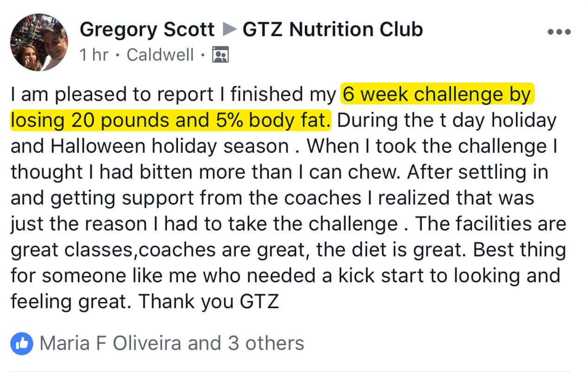Click the "Thank you GTZ" closing text
The height and width of the screenshot is (372, 588).
coord(209,301)
